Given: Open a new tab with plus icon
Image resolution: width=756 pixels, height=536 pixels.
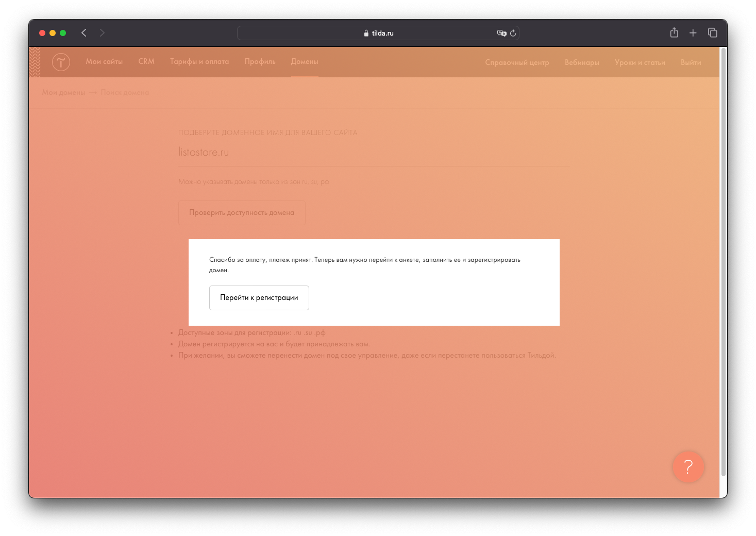Looking at the screenshot, I should (x=693, y=33).
